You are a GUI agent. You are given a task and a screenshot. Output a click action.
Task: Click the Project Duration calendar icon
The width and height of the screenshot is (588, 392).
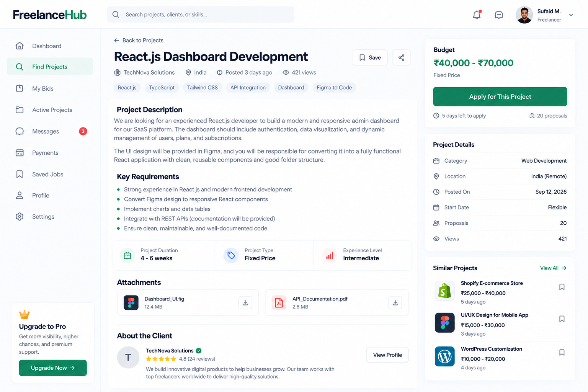point(127,255)
